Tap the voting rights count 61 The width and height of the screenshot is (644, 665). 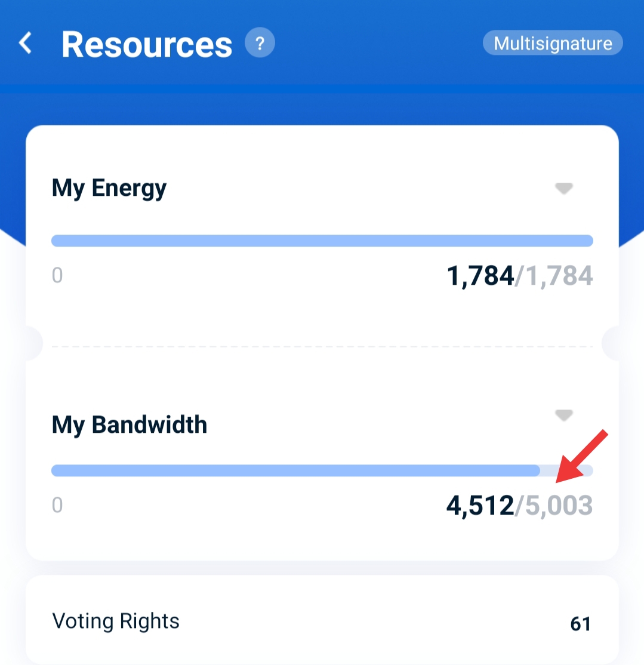coord(580,624)
